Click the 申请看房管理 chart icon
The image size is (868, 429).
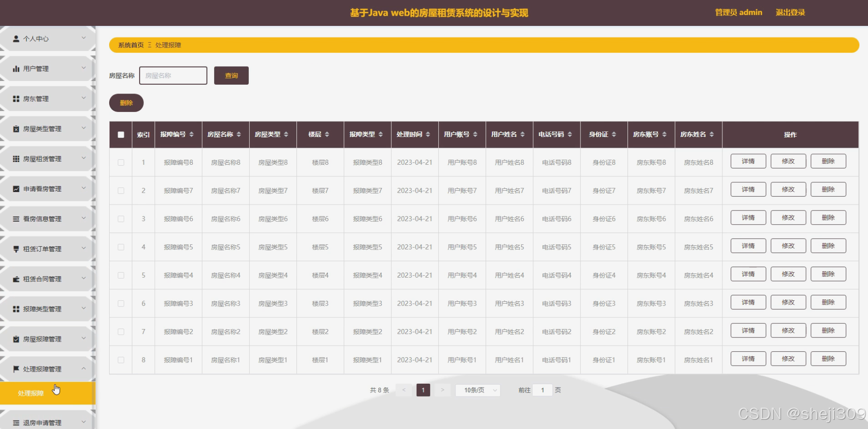tap(15, 188)
